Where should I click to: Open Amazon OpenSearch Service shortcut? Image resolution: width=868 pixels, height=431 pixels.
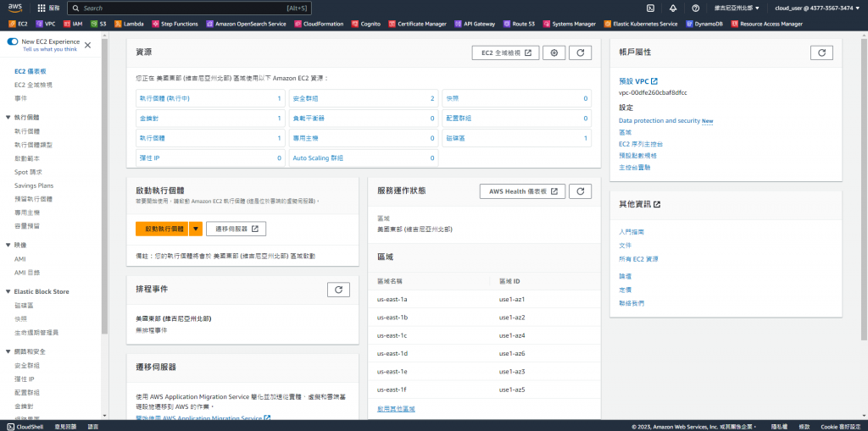(x=247, y=24)
